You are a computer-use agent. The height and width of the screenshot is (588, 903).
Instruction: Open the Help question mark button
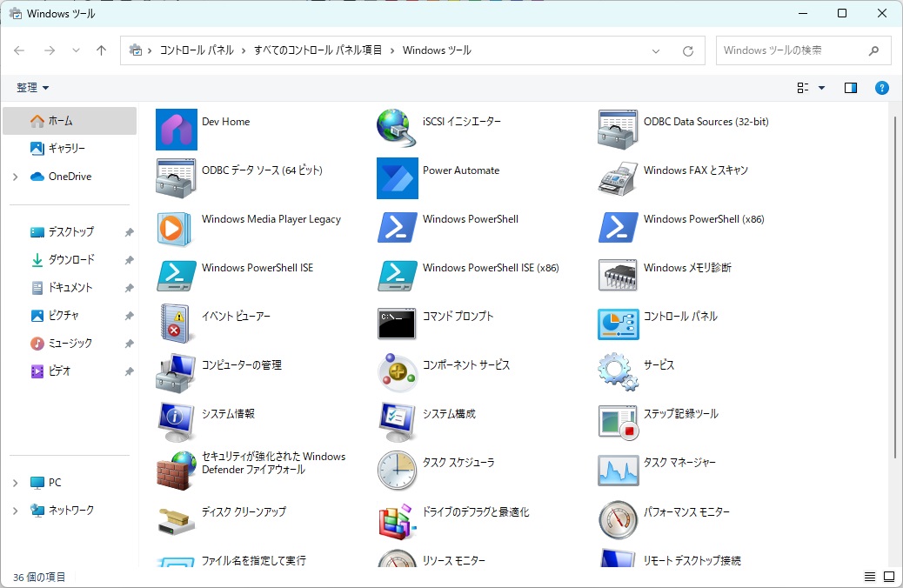tap(882, 88)
